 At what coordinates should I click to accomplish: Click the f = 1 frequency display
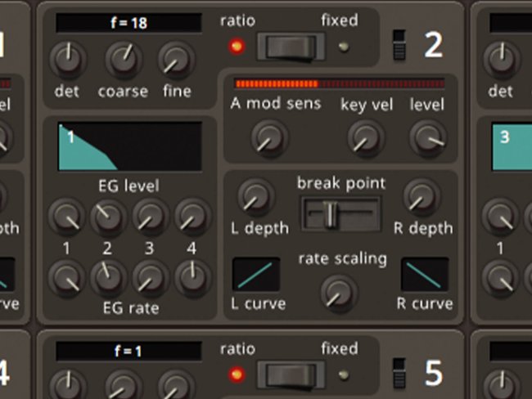click(128, 352)
